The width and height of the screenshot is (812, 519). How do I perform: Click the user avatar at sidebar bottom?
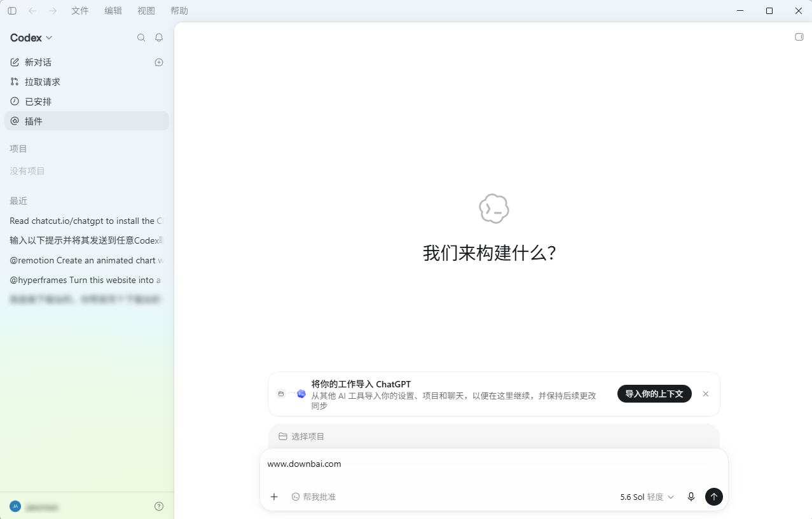(15, 506)
